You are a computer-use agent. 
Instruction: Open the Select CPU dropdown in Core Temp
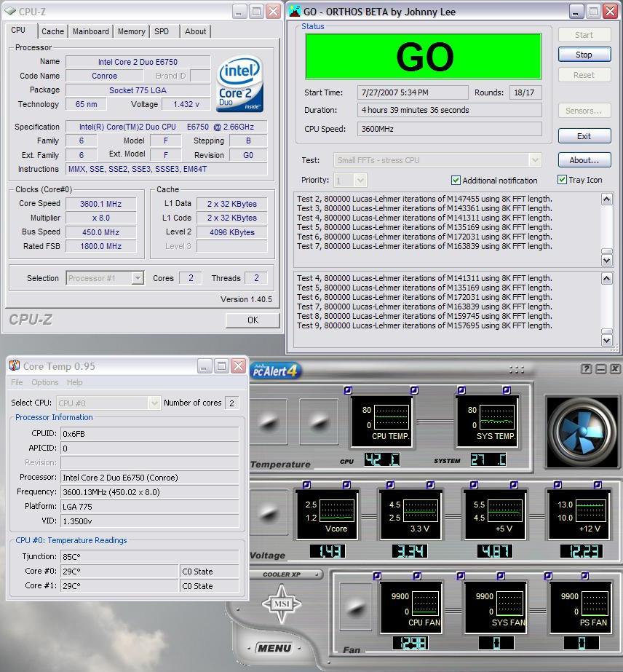pos(154,403)
